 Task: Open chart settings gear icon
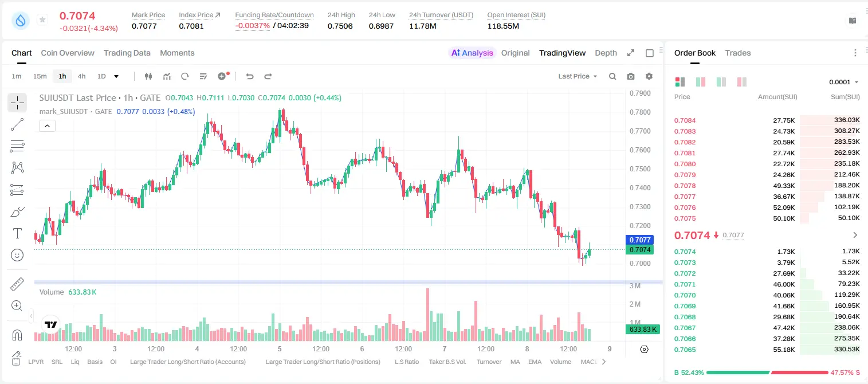click(x=649, y=76)
